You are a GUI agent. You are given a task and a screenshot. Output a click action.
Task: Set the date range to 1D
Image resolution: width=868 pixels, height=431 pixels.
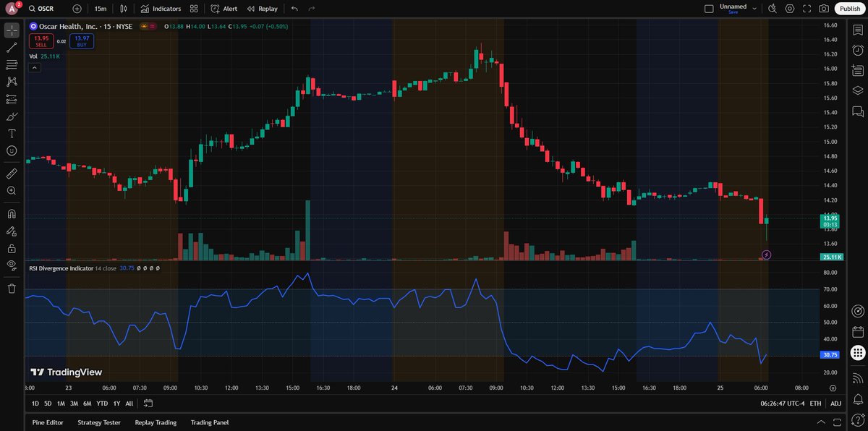click(35, 404)
